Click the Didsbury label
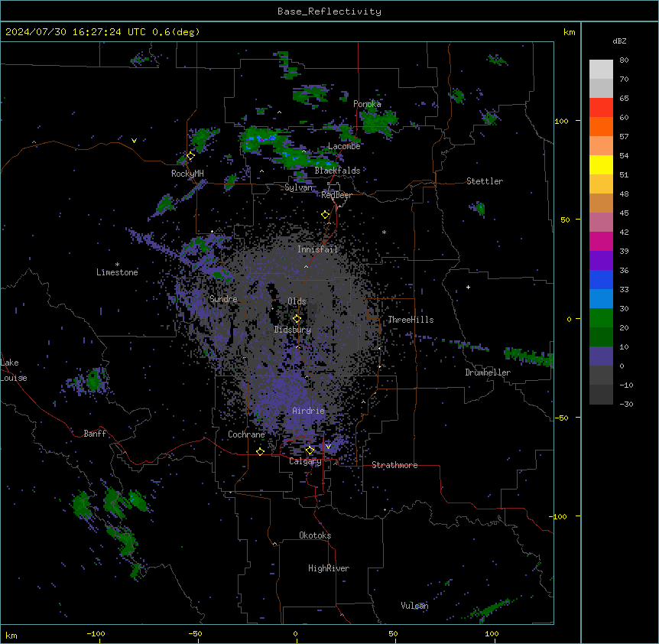Image resolution: width=659 pixels, height=644 pixels. 293,330
